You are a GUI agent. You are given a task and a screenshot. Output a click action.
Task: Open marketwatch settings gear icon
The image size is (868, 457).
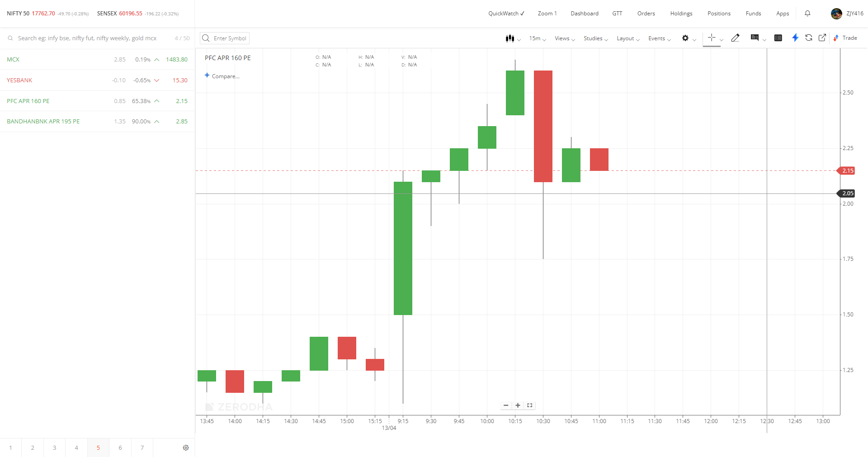(186, 448)
